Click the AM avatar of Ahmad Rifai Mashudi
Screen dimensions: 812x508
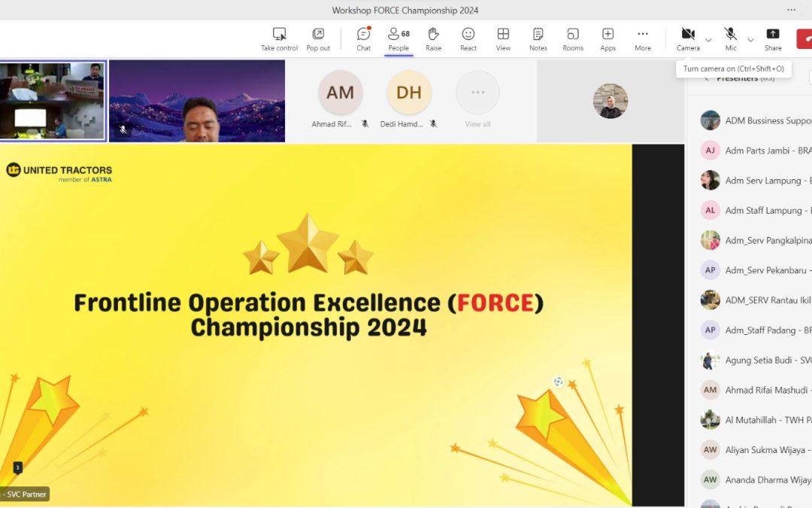point(710,390)
